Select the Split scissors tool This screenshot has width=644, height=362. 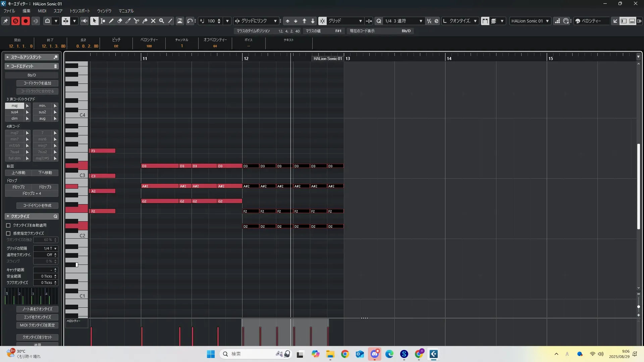(x=137, y=21)
